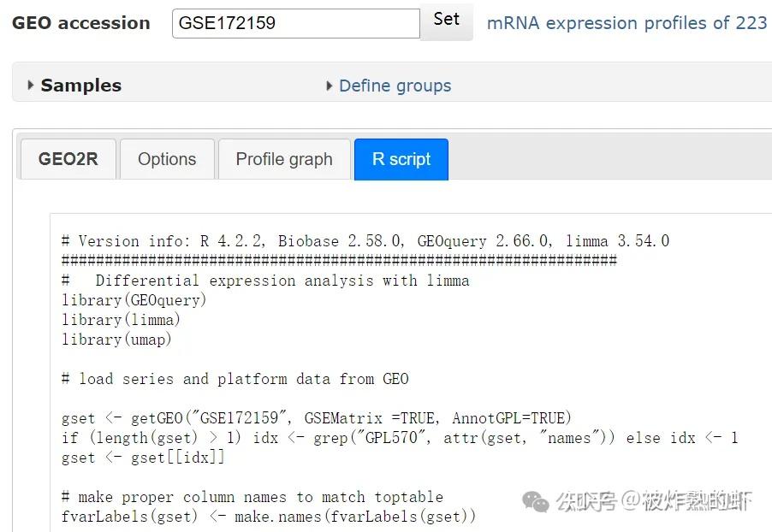This screenshot has height=532, width=772.
Task: Click the Samples disclosure triangle
Action: (x=29, y=86)
